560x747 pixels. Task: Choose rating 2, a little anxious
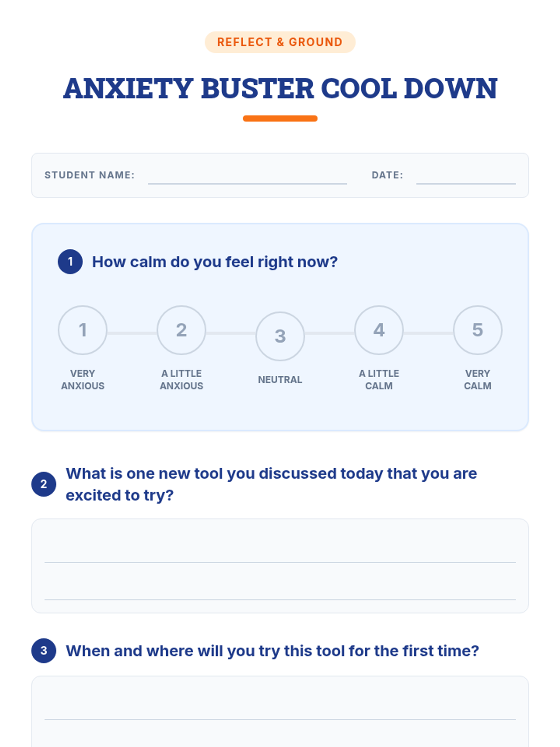[x=182, y=330]
